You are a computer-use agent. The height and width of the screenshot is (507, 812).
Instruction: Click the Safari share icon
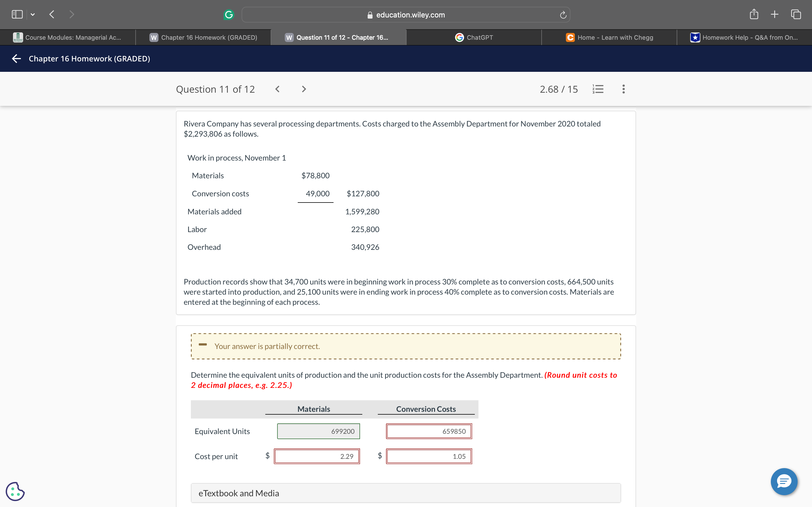click(754, 14)
